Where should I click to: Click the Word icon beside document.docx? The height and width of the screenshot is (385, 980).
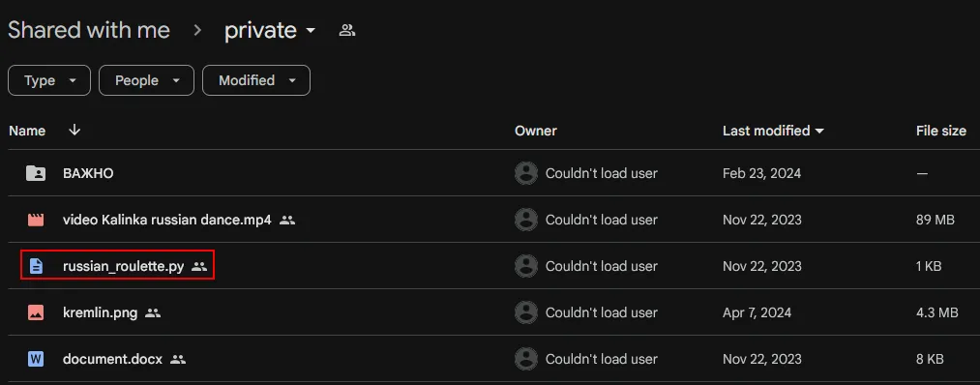tap(36, 360)
